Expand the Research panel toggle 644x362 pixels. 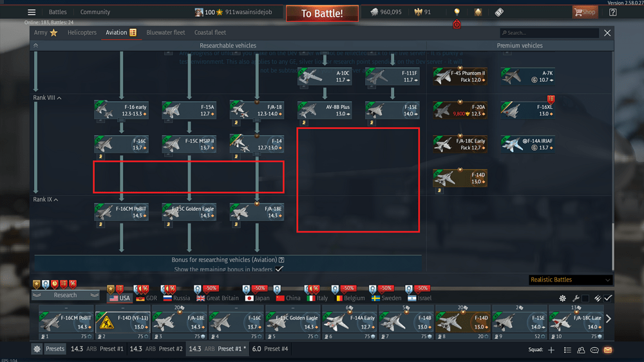click(66, 295)
